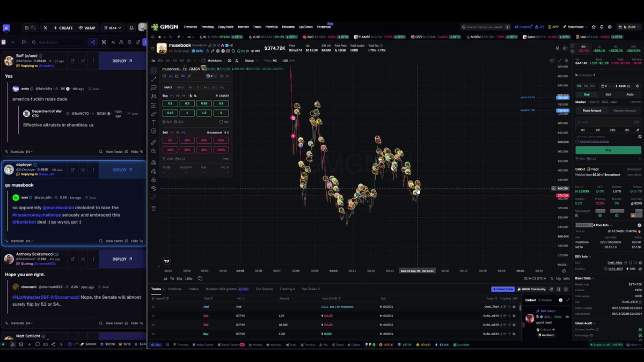This screenshot has height=362, width=644.
Task: Tick the Advanced Trading Strategy checkbox
Action: click(x=577, y=142)
